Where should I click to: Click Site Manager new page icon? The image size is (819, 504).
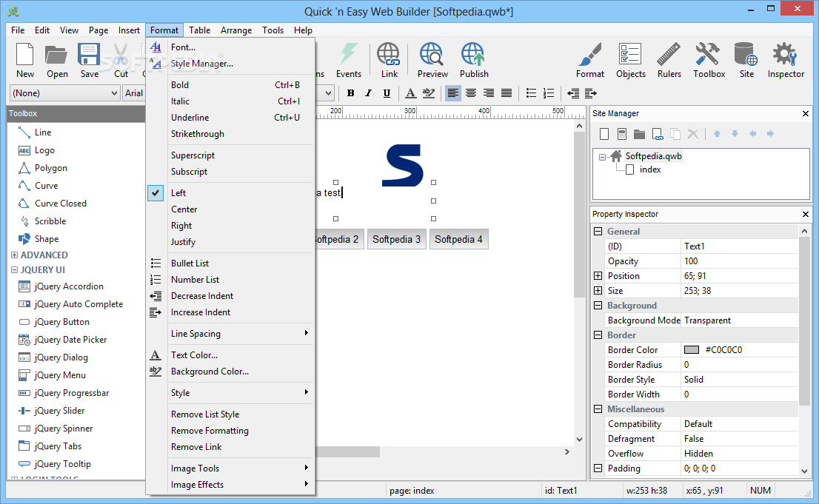coord(604,134)
